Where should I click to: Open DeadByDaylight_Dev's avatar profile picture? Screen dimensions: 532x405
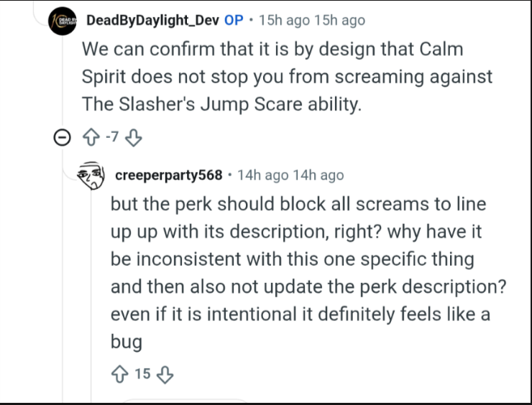[63, 21]
